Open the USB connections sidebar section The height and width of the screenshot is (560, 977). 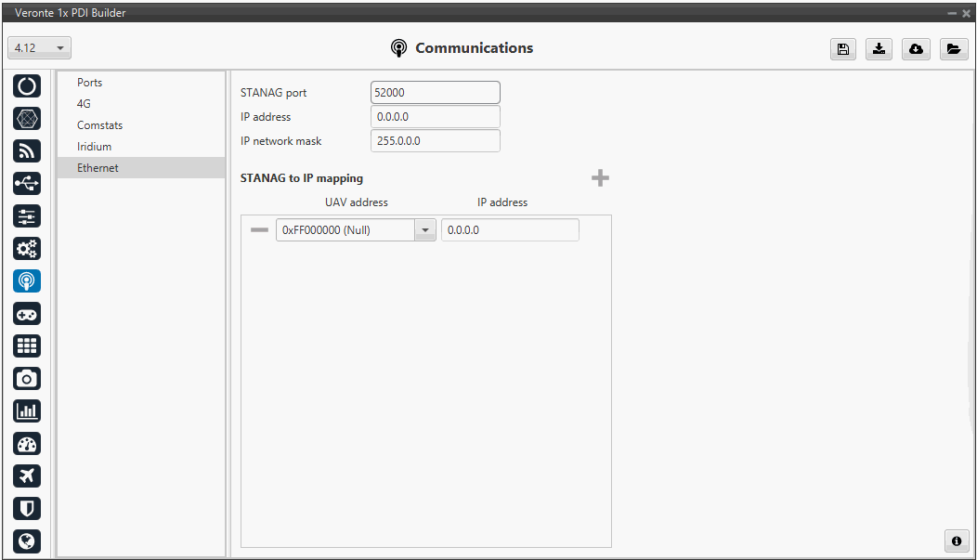point(27,184)
